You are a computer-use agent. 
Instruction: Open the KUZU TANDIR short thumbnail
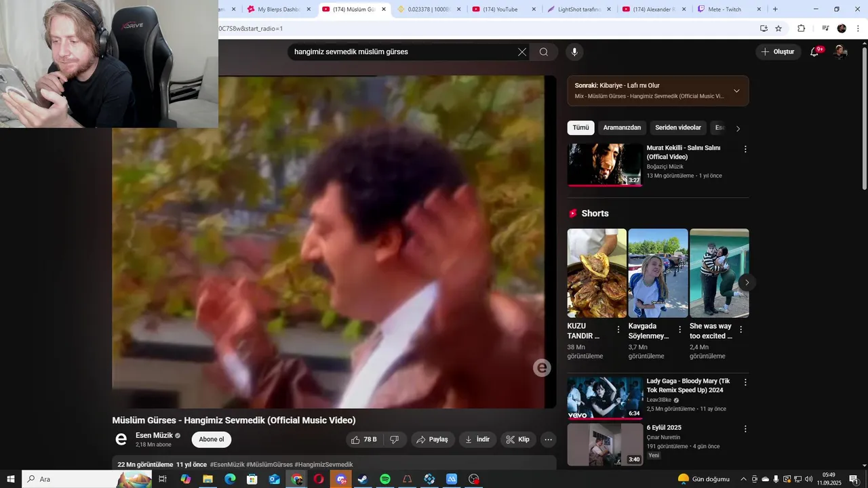coord(597,273)
